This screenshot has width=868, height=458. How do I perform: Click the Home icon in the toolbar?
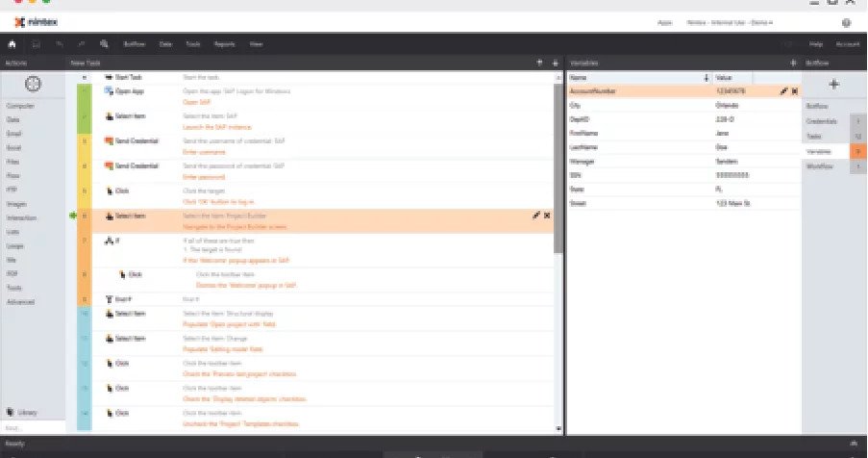coord(12,44)
